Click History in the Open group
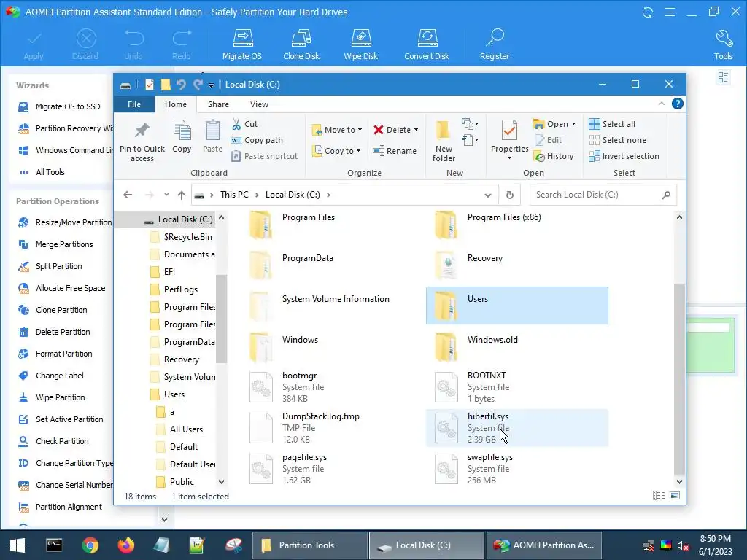The image size is (747, 560). (554, 156)
